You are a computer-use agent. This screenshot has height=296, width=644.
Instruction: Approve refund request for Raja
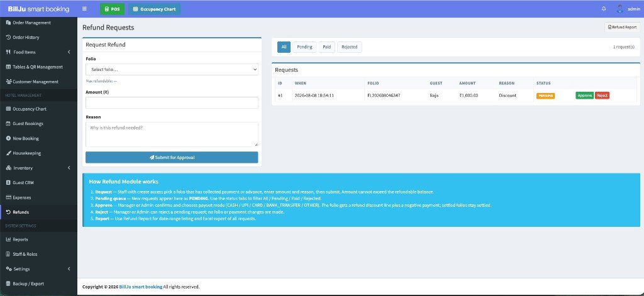584,96
